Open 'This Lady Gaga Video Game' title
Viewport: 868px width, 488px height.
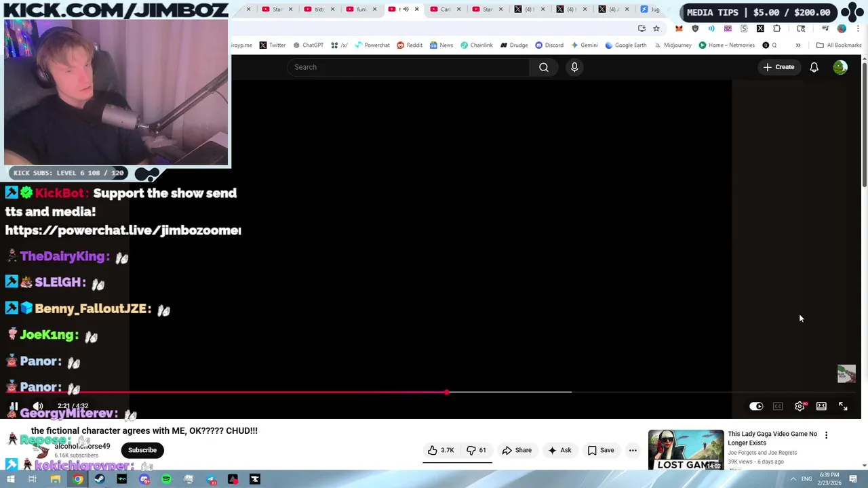pyautogui.click(x=772, y=438)
